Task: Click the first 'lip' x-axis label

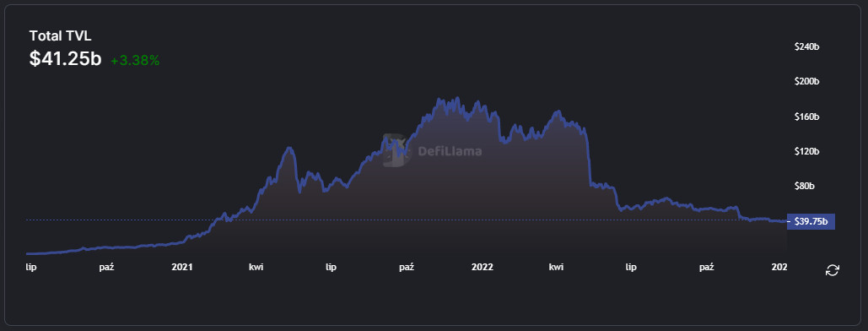Action: click(x=31, y=267)
